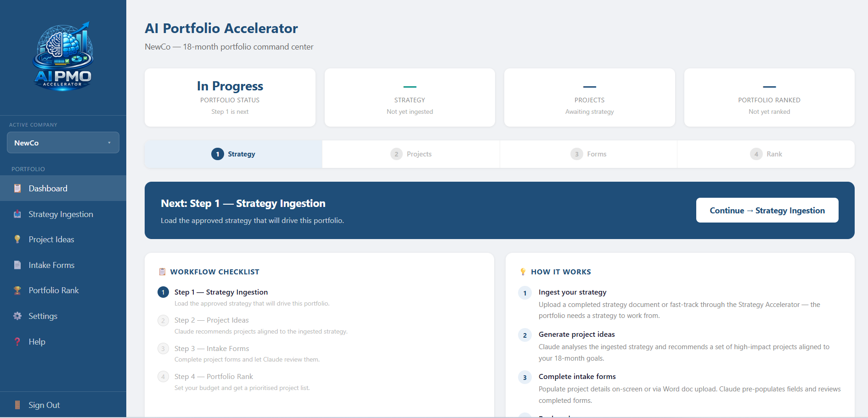Open the NewCo active company dropdown

[x=63, y=142]
